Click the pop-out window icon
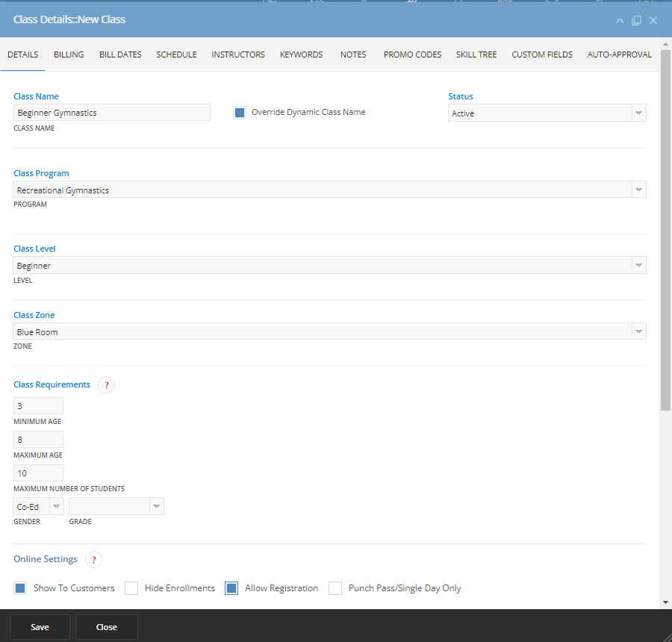The width and height of the screenshot is (672, 642). [x=636, y=20]
